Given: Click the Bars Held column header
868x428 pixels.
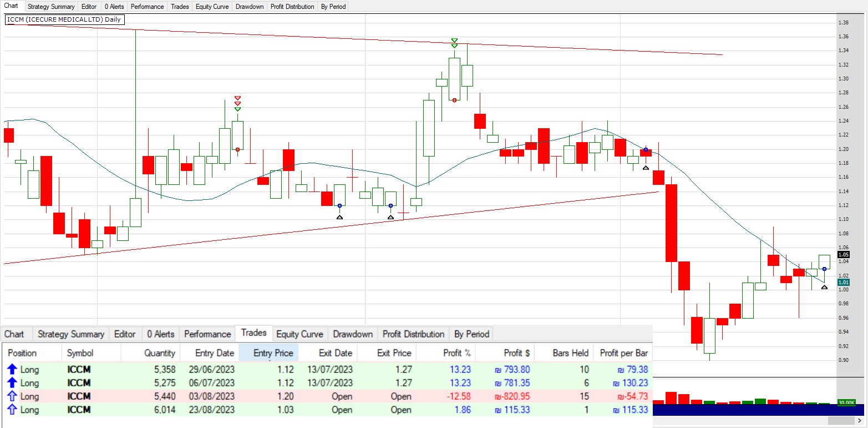Looking at the screenshot, I should 570,353.
